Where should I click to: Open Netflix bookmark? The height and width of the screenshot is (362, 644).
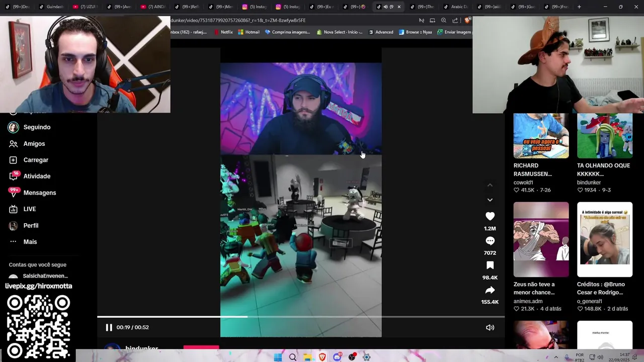[223, 32]
